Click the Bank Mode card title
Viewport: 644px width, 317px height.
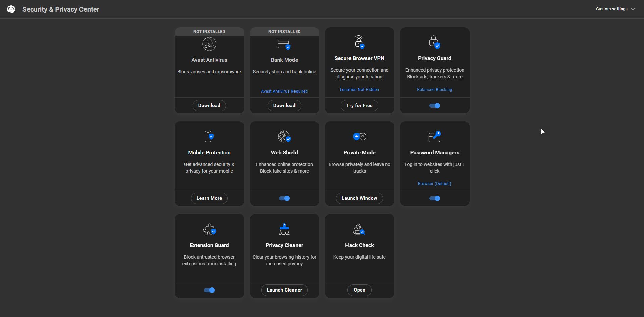[x=284, y=60]
